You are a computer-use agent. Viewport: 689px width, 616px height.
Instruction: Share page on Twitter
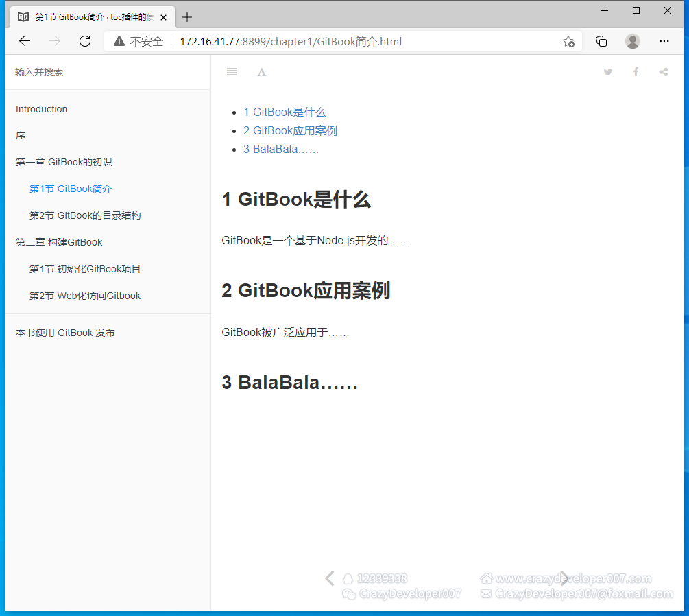pos(607,71)
